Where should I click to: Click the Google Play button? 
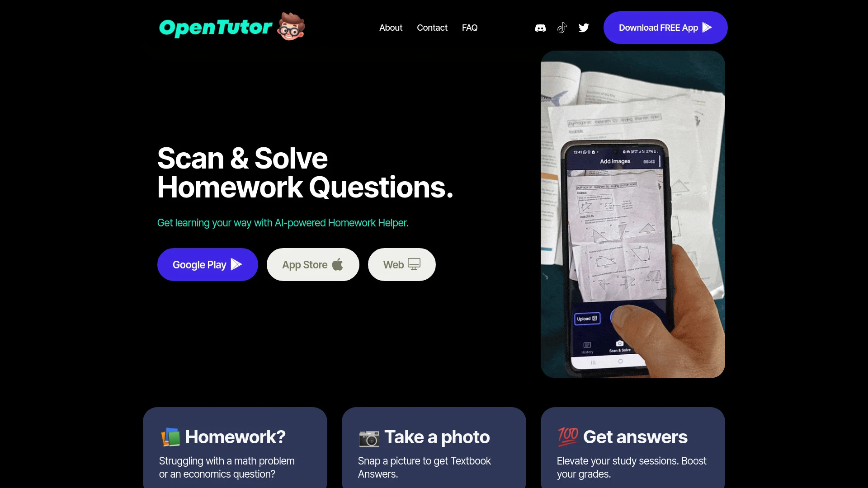coord(207,264)
